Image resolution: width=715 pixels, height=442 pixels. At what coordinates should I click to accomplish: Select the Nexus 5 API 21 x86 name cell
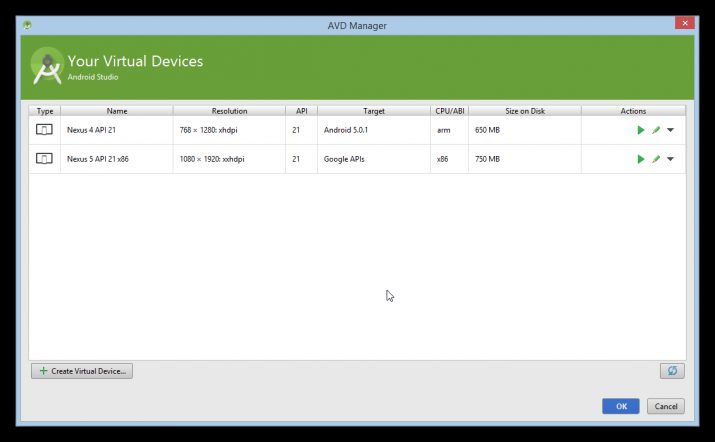pos(117,159)
